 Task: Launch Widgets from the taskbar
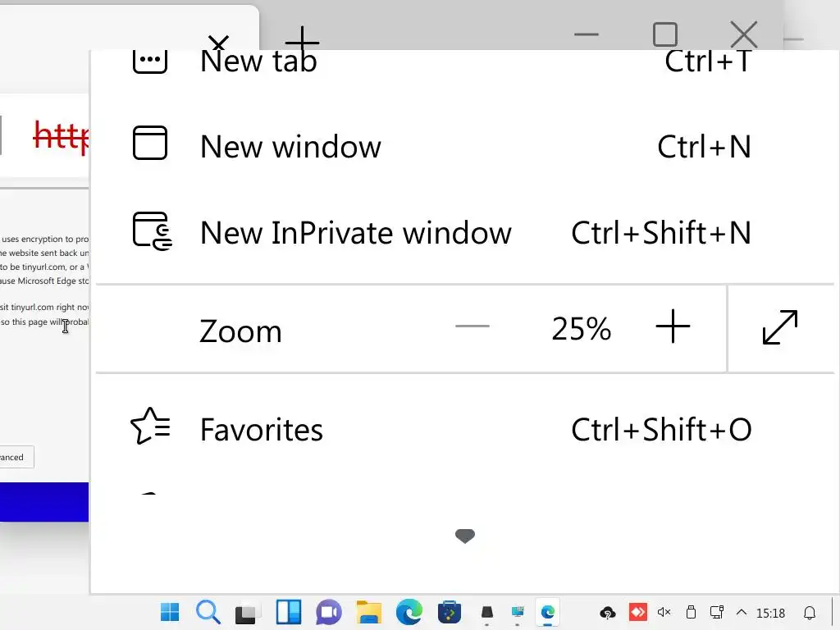[289, 612]
